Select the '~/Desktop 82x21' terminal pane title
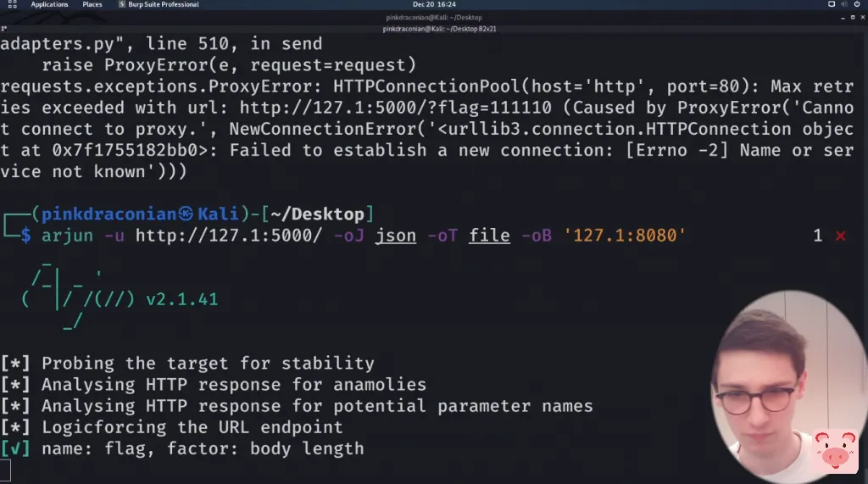The height and width of the screenshot is (484, 868). pyautogui.click(x=434, y=28)
